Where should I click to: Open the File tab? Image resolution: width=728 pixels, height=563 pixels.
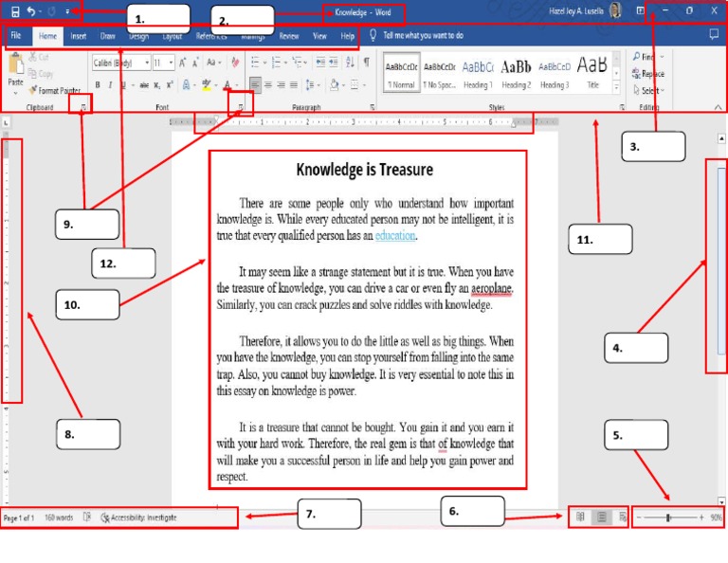pos(16,35)
